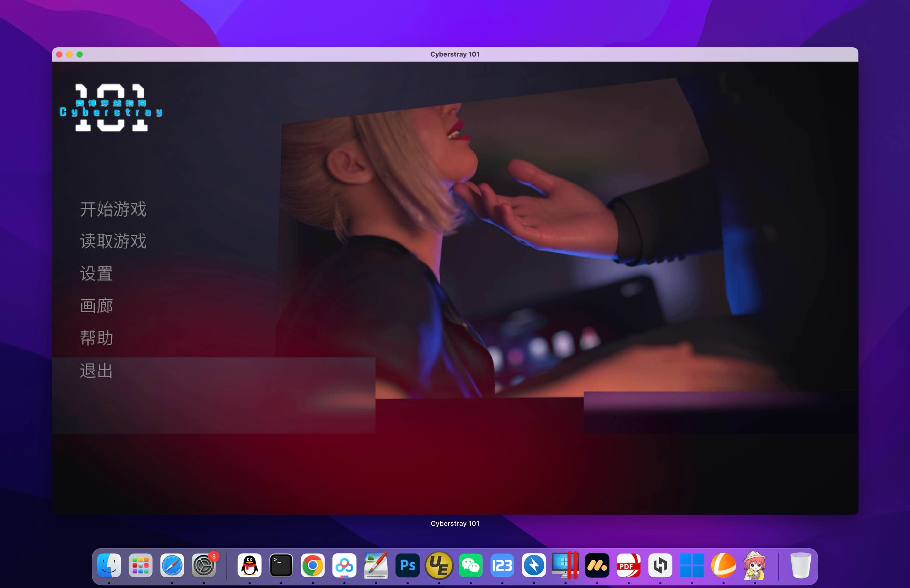The width and height of the screenshot is (910, 588).
Task: Open System Preferences with badge 3
Action: tap(203, 565)
